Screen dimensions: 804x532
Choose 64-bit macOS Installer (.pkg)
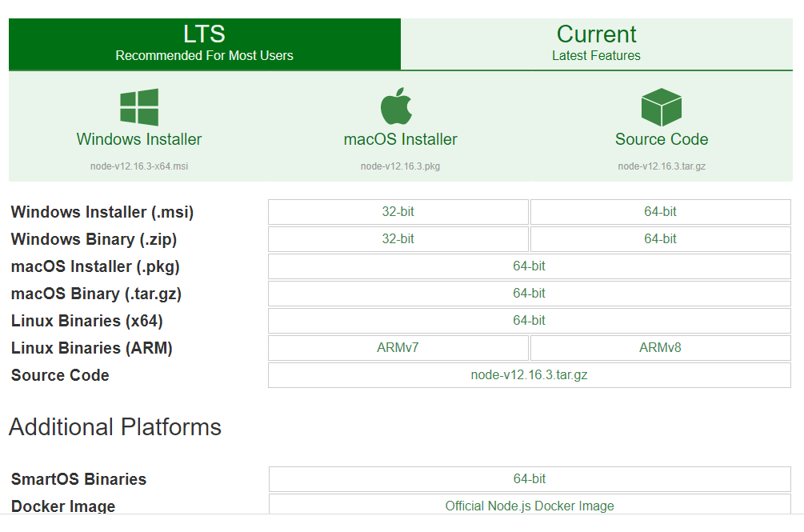529,266
